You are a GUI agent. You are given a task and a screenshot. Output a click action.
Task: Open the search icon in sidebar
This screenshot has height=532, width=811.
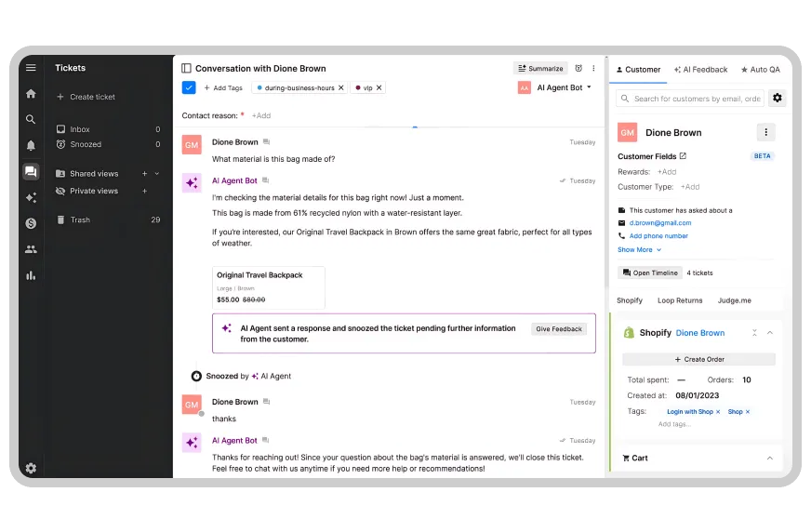[x=31, y=119]
